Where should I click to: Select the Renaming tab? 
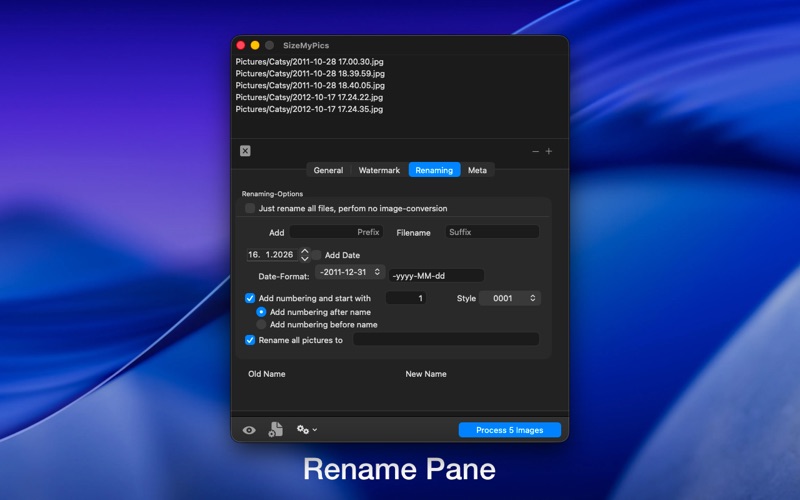pyautogui.click(x=434, y=170)
